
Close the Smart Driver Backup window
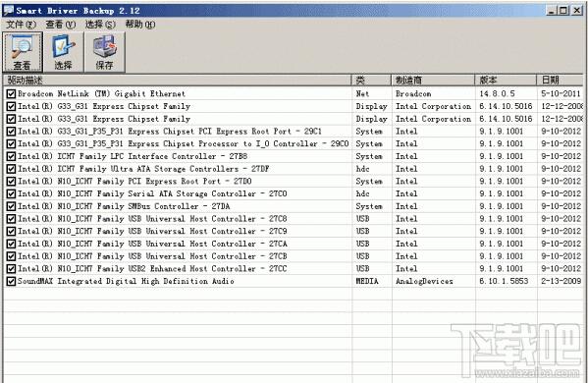(576, 11)
